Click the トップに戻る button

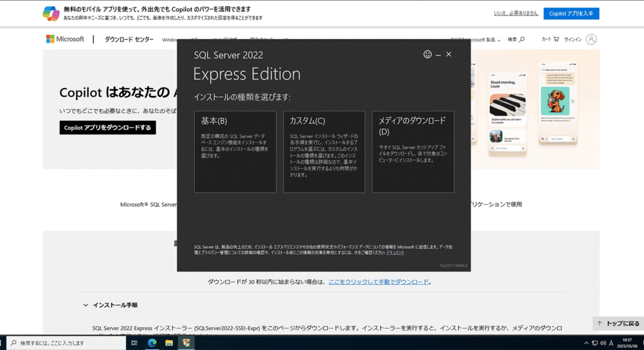pos(618,324)
